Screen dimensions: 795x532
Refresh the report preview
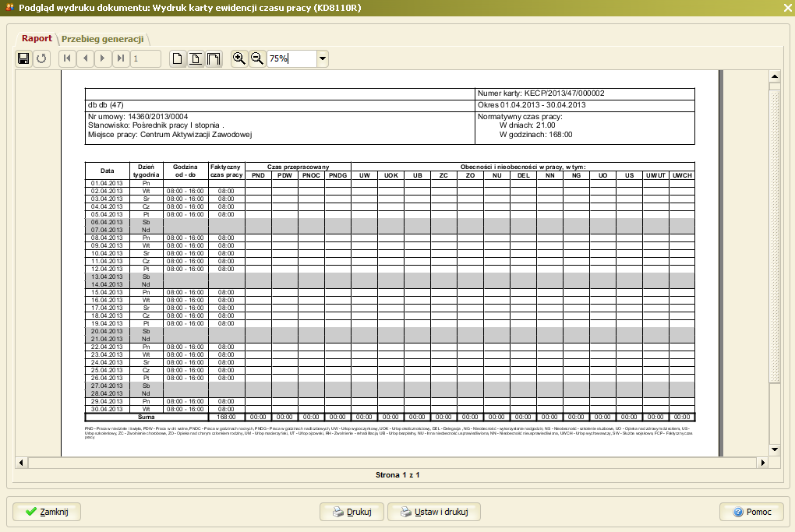point(41,58)
